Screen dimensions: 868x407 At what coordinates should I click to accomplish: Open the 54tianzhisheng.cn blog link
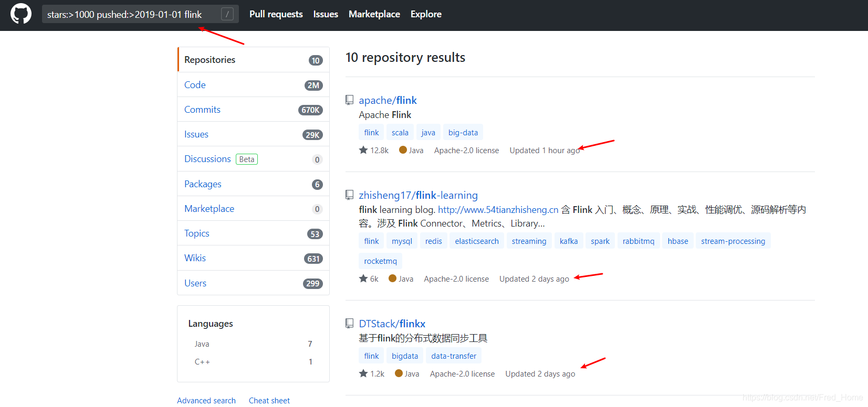(x=498, y=209)
